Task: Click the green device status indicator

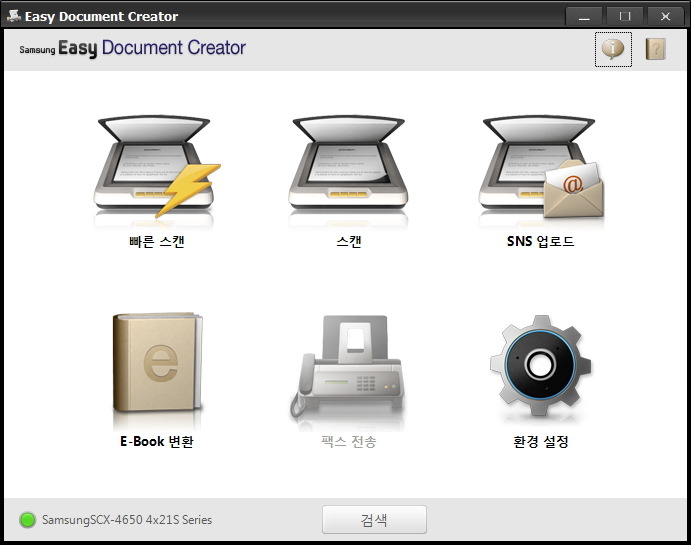Action: (x=27, y=520)
